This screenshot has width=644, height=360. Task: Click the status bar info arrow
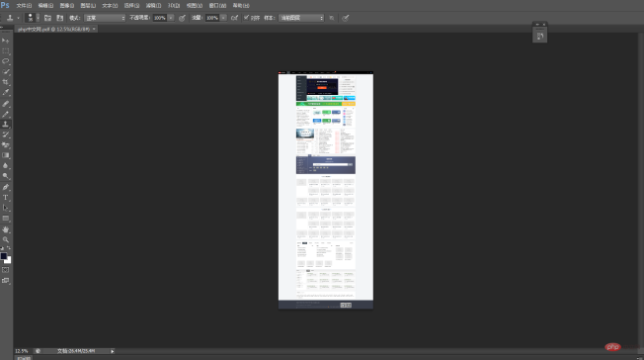(113, 351)
